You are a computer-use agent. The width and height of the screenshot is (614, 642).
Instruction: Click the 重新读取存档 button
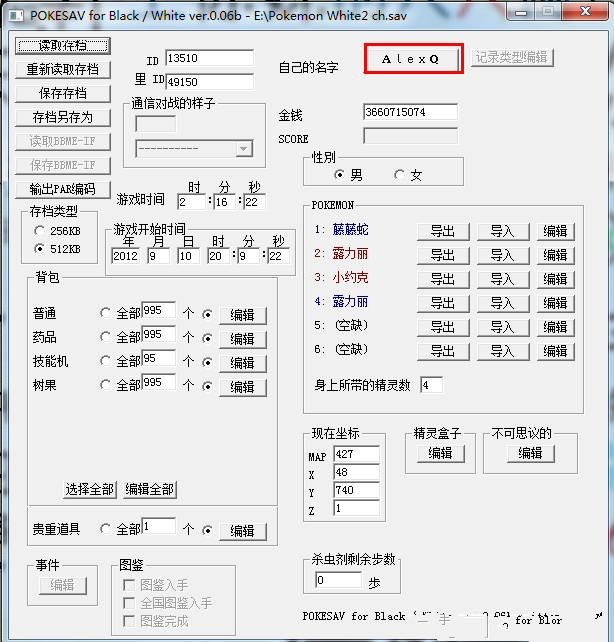(x=63, y=70)
